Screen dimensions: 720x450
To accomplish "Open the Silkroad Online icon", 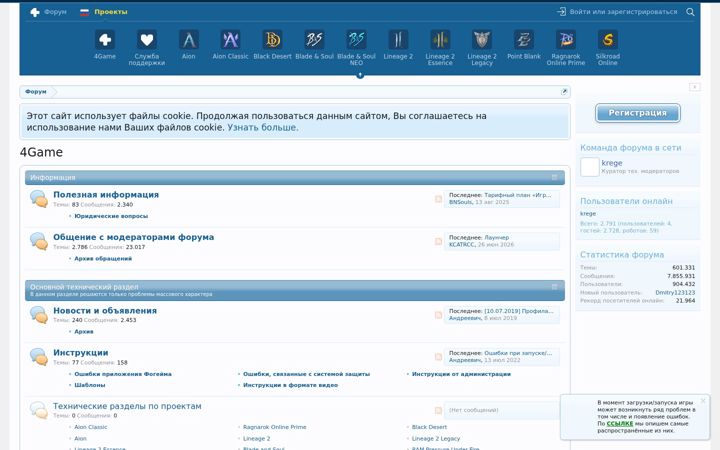I will (608, 39).
